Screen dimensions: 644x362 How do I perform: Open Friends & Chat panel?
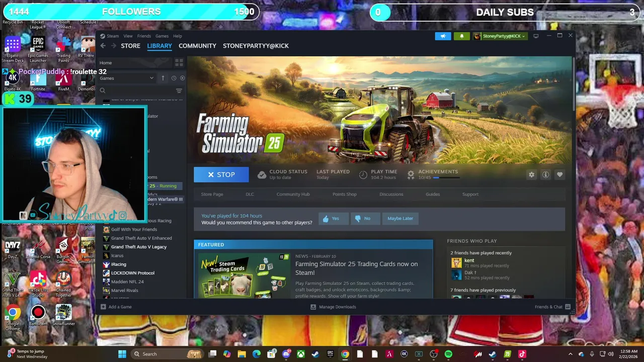pyautogui.click(x=552, y=307)
